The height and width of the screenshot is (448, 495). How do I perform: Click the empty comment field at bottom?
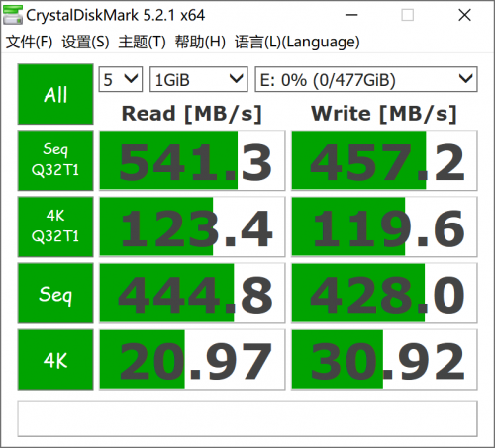point(247,418)
